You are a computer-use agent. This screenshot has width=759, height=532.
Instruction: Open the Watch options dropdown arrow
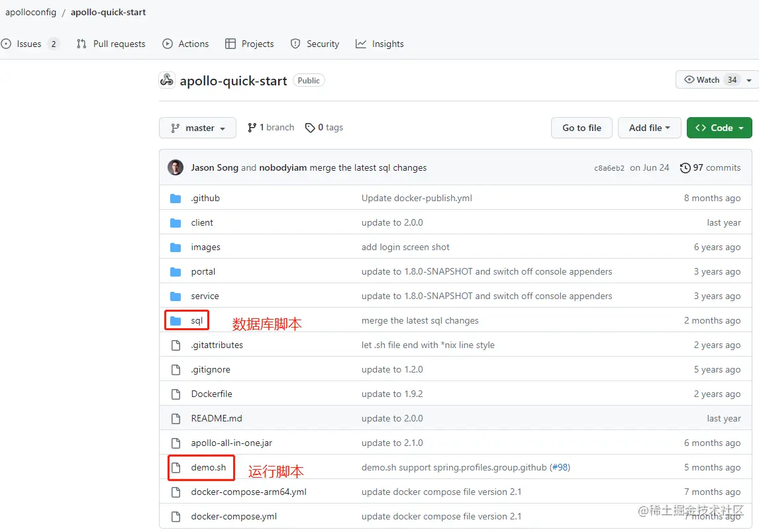point(749,80)
